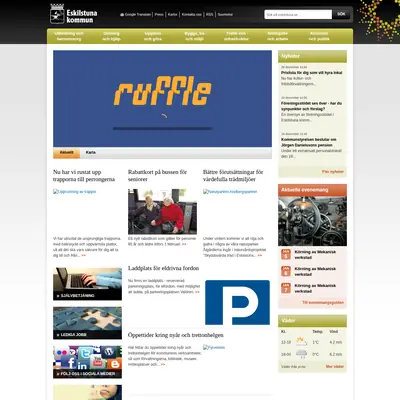400x400 pixels.
Task: Open the event beside the Jan 5 icon
Action: 315,255
